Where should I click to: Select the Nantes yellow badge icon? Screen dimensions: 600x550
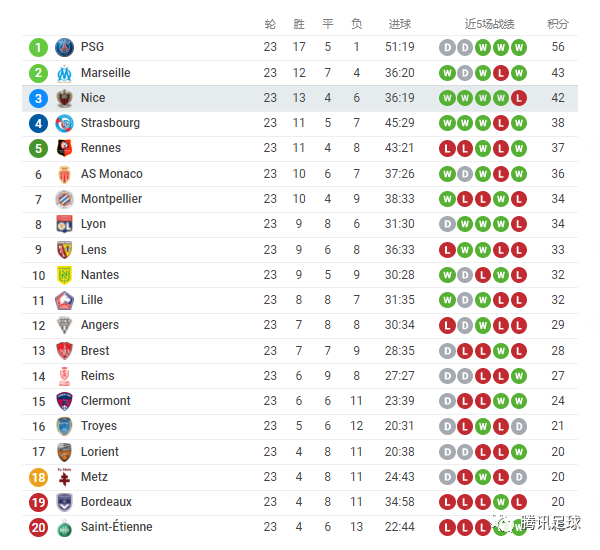click(64, 275)
